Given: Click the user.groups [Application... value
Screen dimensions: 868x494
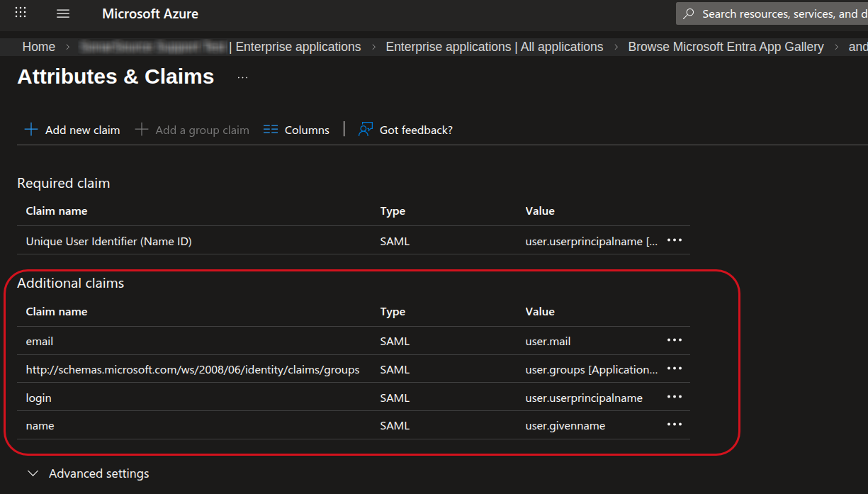Looking at the screenshot, I should coord(592,370).
